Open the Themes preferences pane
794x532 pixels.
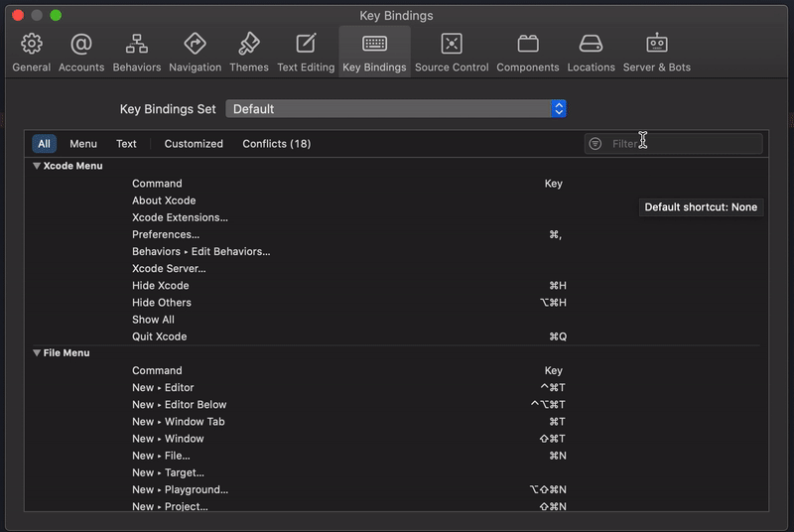point(249,53)
